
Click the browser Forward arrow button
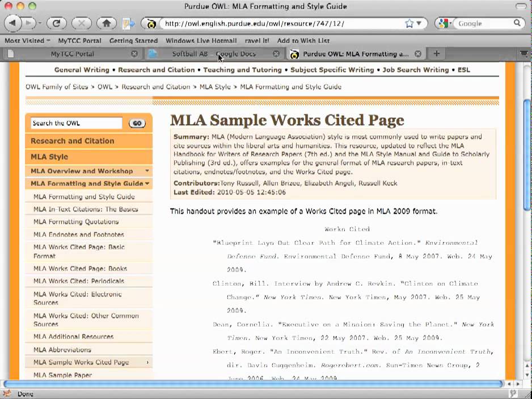click(28, 23)
